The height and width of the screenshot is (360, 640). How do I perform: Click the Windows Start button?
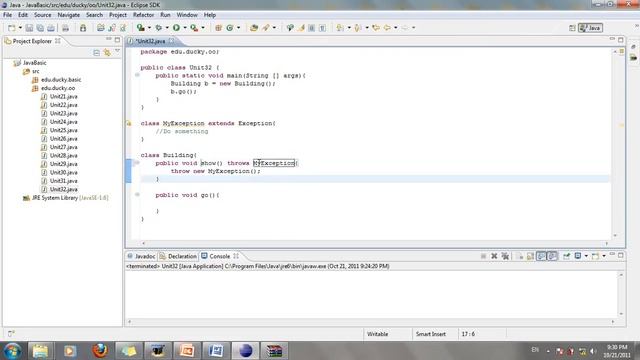13,351
